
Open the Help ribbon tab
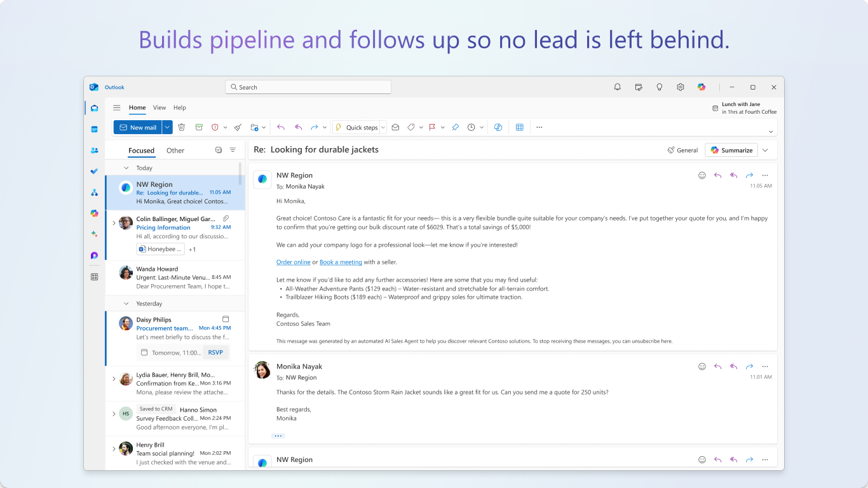pos(180,108)
